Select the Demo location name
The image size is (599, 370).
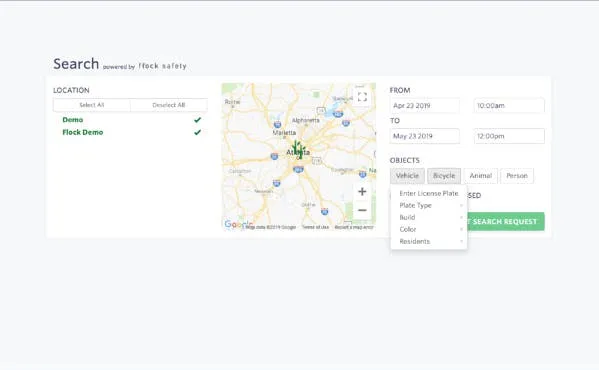pos(73,120)
